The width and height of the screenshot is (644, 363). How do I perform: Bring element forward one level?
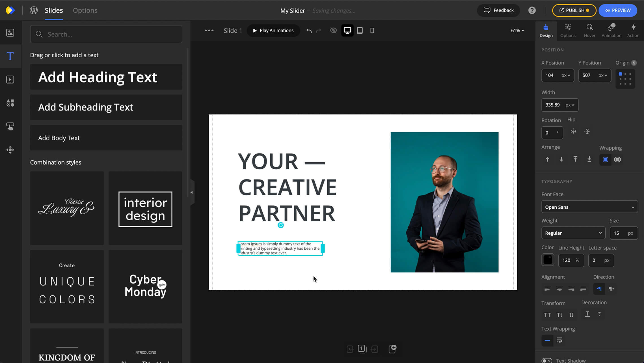(x=547, y=159)
